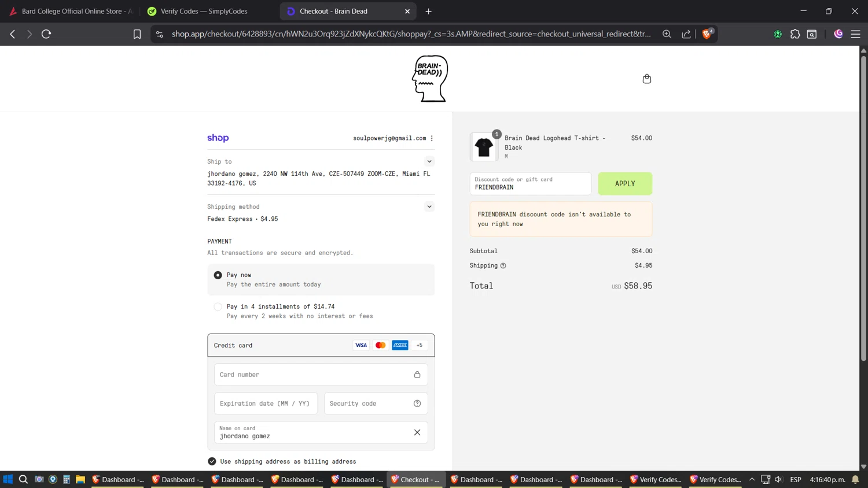Click the Visa card logo
Screen dimensions: 868x488
tap(361, 345)
